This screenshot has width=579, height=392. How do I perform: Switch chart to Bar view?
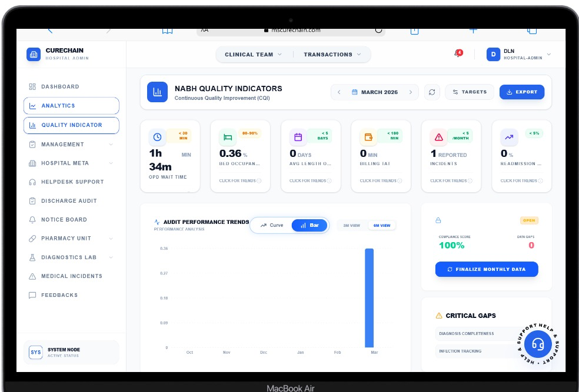310,225
